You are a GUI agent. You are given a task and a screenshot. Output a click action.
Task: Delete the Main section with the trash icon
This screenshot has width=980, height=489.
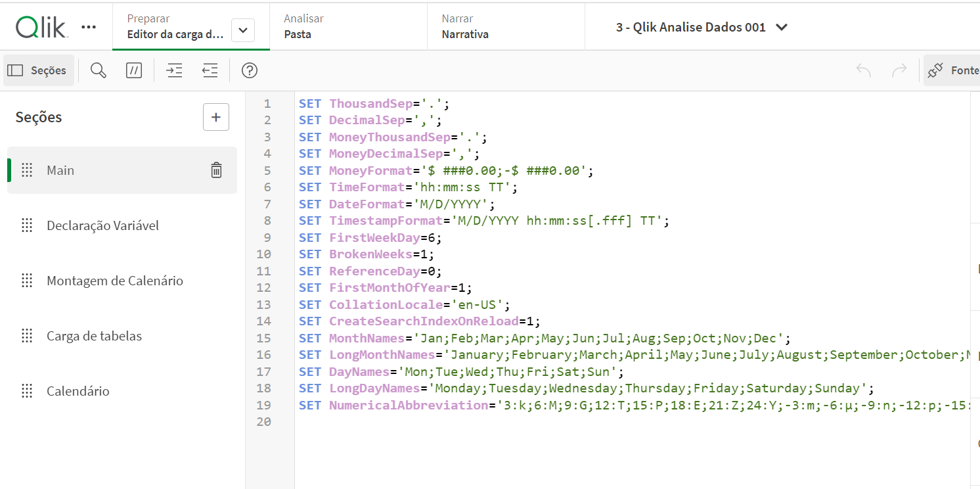click(x=216, y=170)
